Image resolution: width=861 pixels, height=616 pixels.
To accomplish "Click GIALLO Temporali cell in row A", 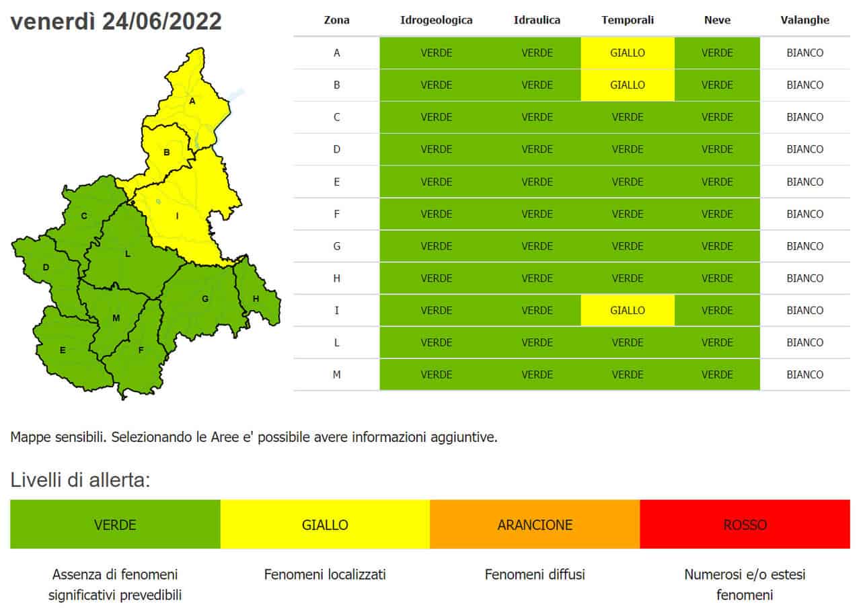I will [628, 52].
